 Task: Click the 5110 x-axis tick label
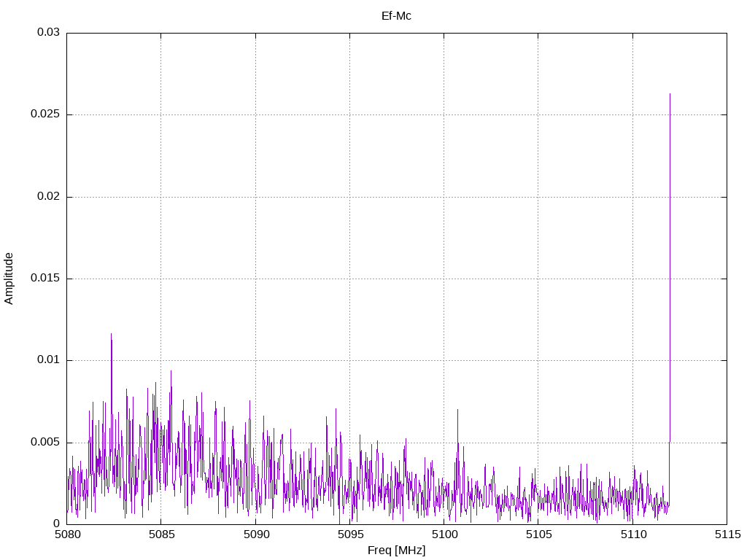click(633, 534)
